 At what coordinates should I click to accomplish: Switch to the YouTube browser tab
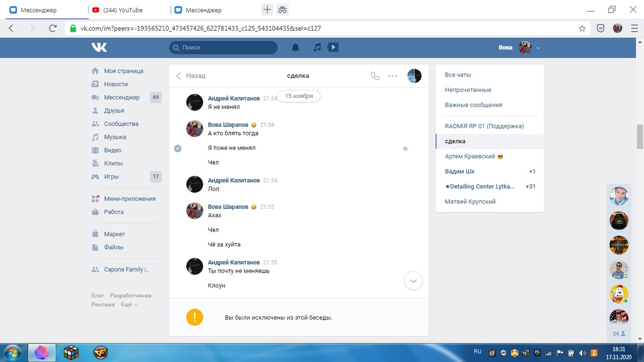pyautogui.click(x=123, y=10)
